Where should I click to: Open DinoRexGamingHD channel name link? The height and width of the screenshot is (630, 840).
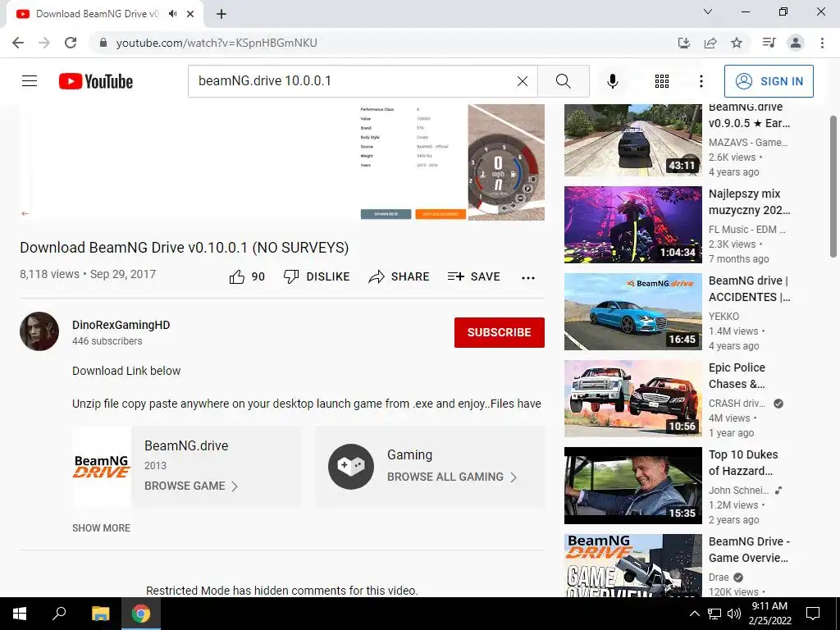(x=121, y=325)
